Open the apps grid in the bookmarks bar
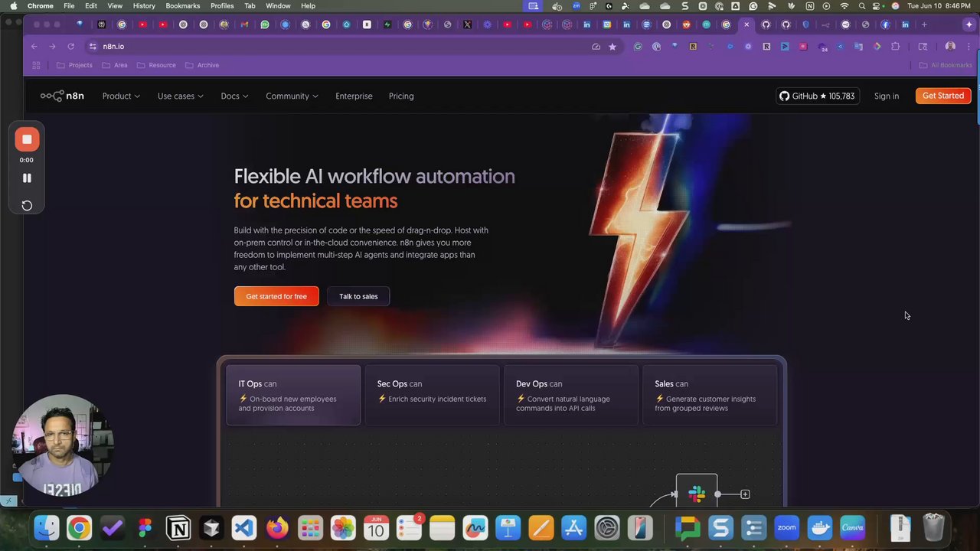Screen dimensions: 980x551 pos(36,65)
